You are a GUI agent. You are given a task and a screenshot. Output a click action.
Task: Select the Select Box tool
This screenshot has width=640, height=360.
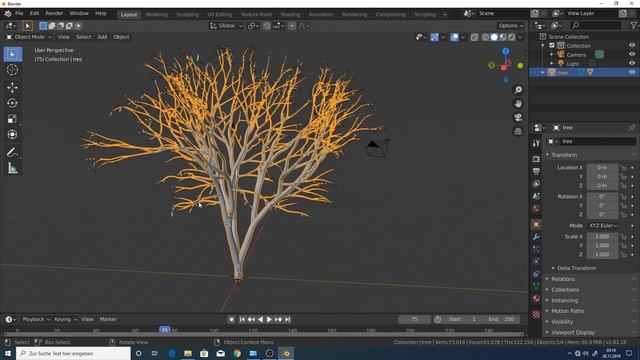(13, 54)
